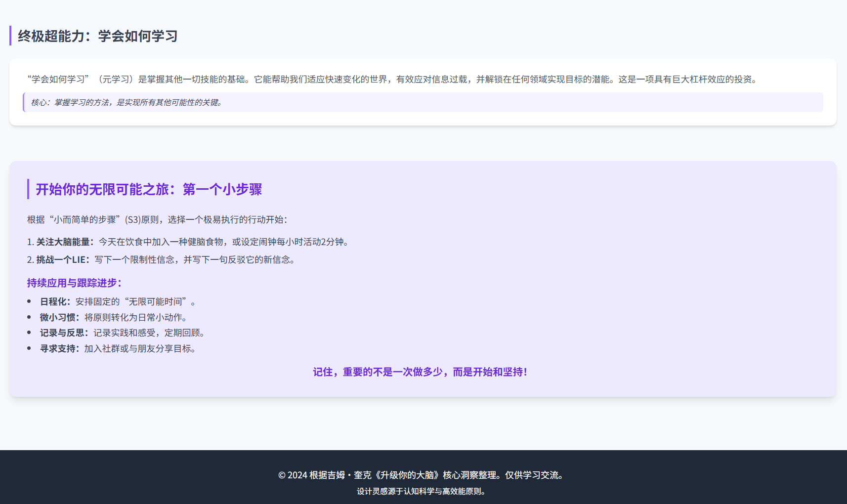Click the heading 终极超能力：学会如何学习

tap(98, 36)
